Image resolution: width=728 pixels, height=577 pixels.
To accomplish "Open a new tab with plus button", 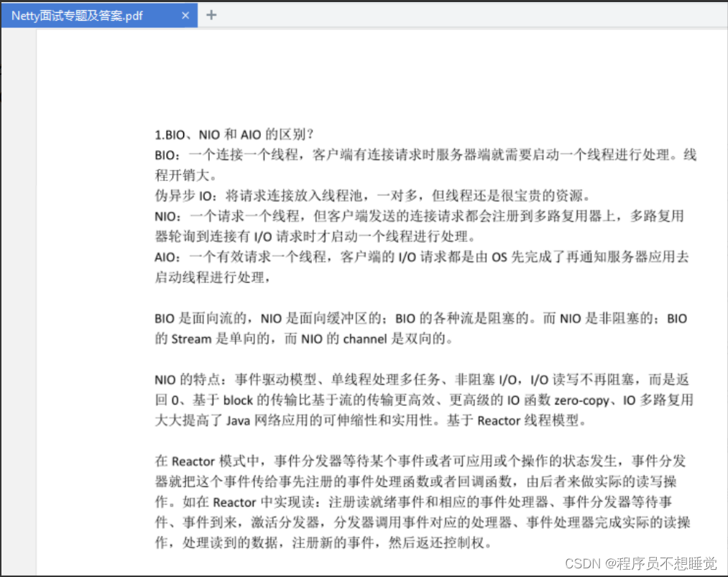I will (x=211, y=15).
